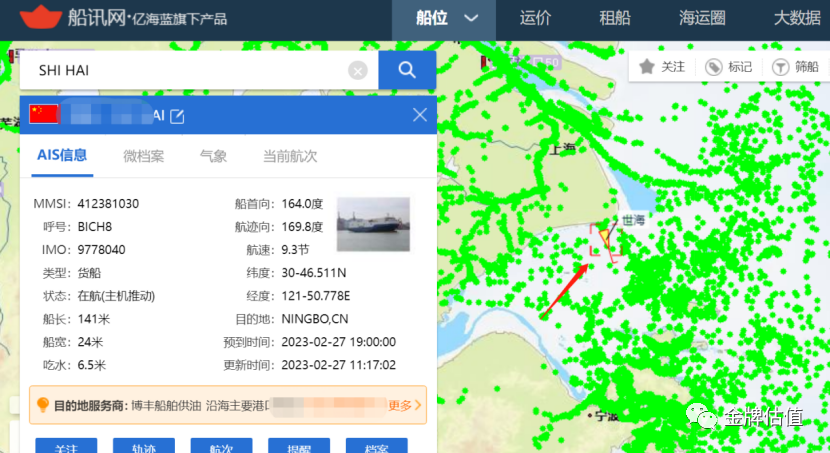Click the 博丰船舶供油 service provider text
Viewport: 830px width, 453px height.
click(166, 405)
